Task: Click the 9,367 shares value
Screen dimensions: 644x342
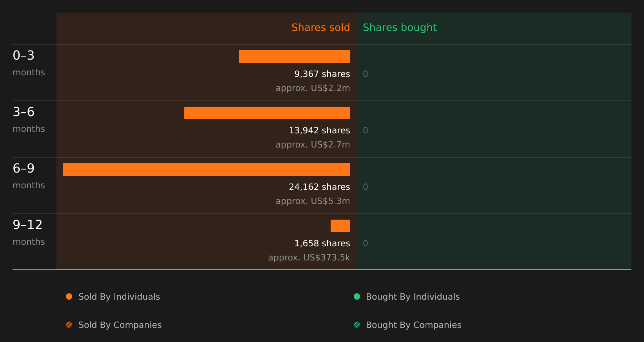Action: [x=322, y=74]
